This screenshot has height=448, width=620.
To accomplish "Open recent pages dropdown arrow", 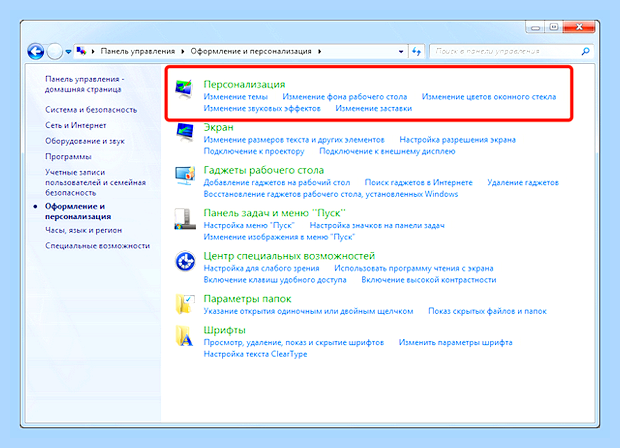I will 68,52.
